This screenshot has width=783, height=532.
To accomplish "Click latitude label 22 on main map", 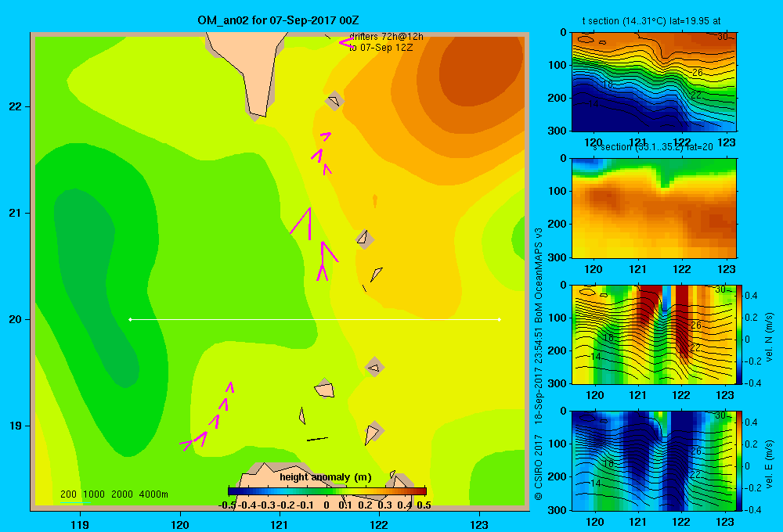I will click(x=16, y=106).
